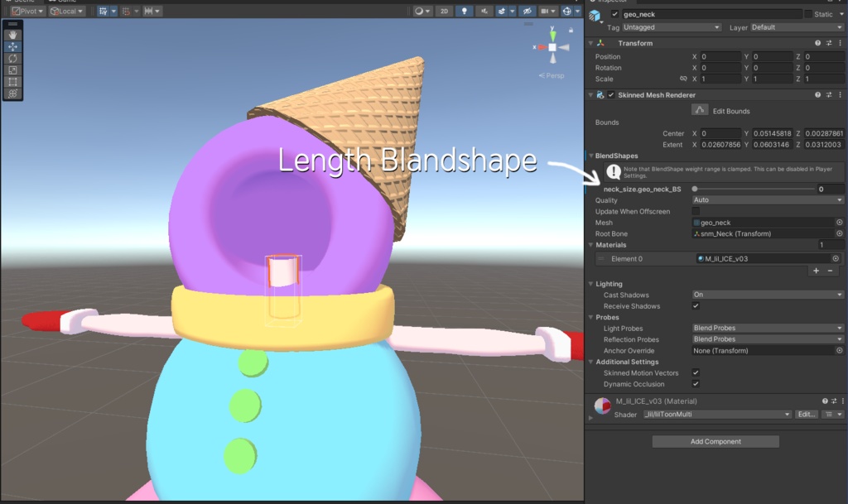Click the Gizmos sphere icon
Screen dimensions: 848x504
(x=566, y=11)
